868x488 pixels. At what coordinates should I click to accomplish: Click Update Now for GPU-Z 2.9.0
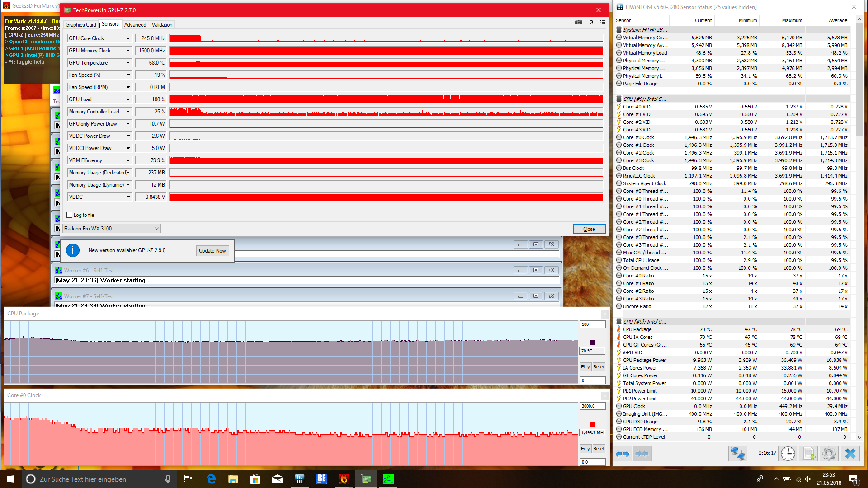point(212,251)
